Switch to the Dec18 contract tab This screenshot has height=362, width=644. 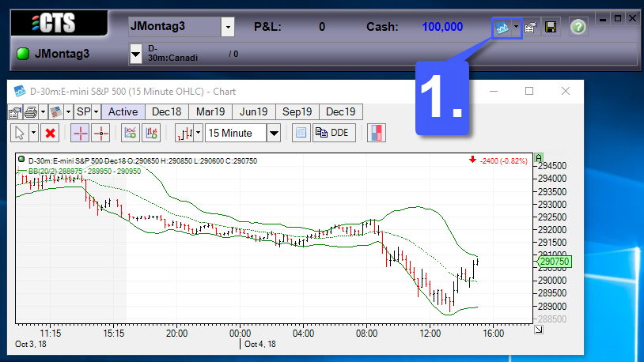click(x=166, y=111)
